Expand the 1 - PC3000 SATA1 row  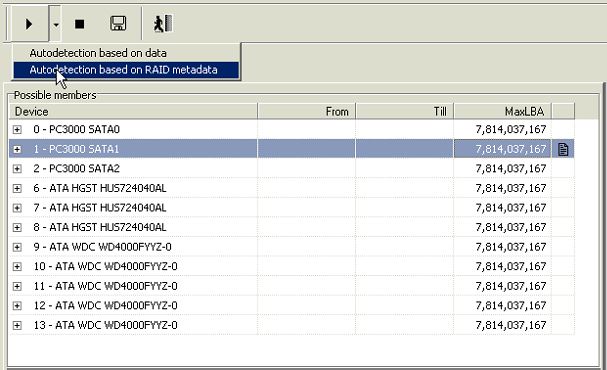(x=17, y=149)
